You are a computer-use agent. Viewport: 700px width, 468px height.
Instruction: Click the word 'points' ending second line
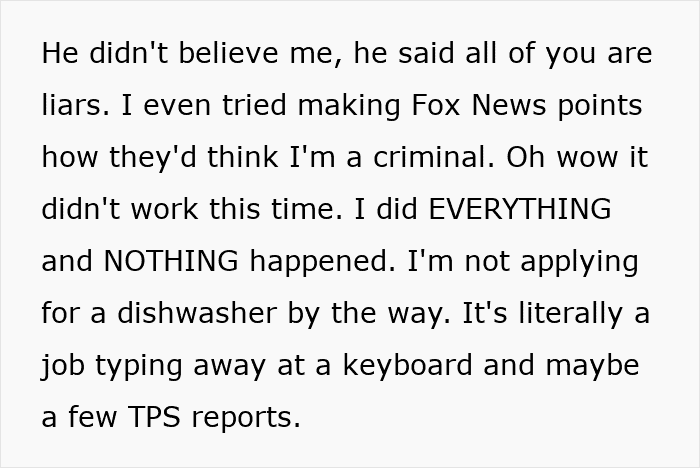tap(600, 106)
